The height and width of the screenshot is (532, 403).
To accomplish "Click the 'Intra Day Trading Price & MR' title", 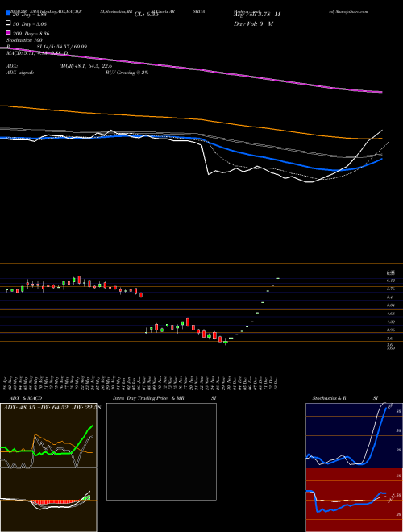I will pyautogui.click(x=148, y=398).
